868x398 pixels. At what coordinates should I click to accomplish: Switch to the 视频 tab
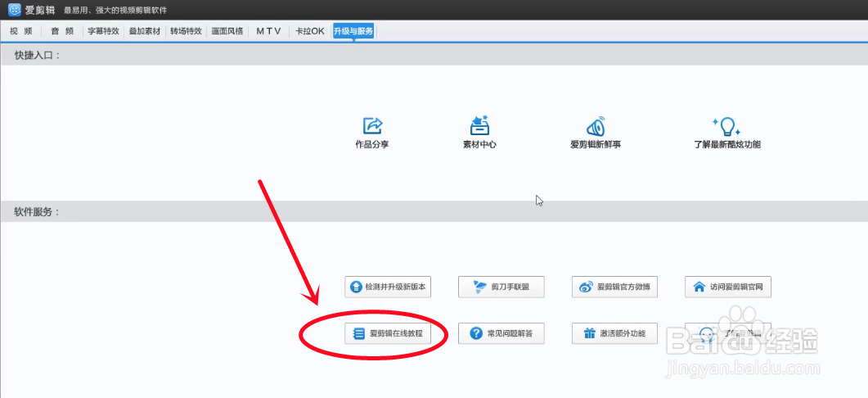point(21,31)
